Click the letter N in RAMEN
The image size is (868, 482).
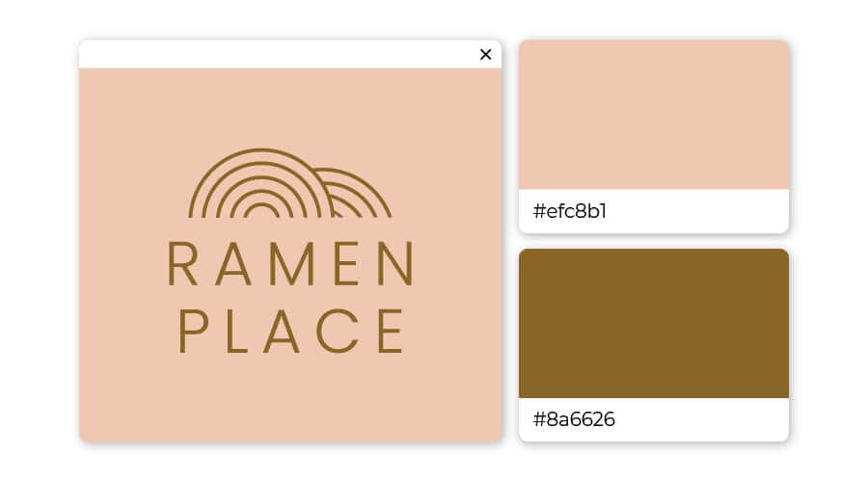point(396,264)
